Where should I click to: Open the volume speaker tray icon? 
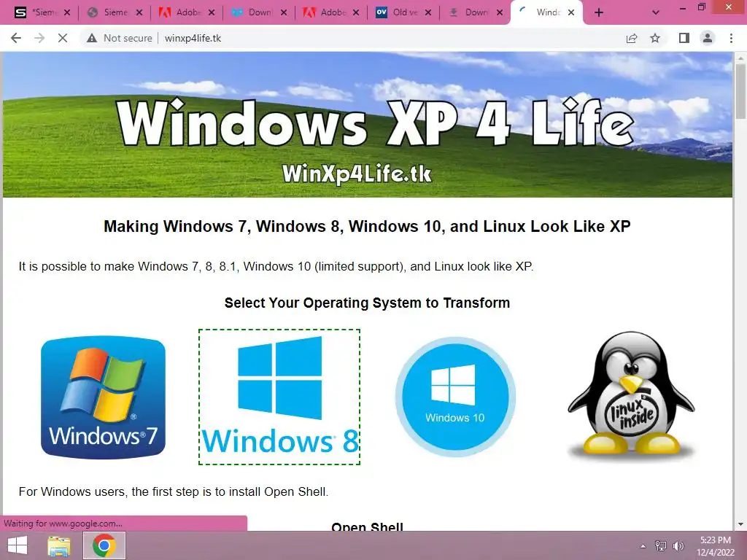(x=678, y=546)
